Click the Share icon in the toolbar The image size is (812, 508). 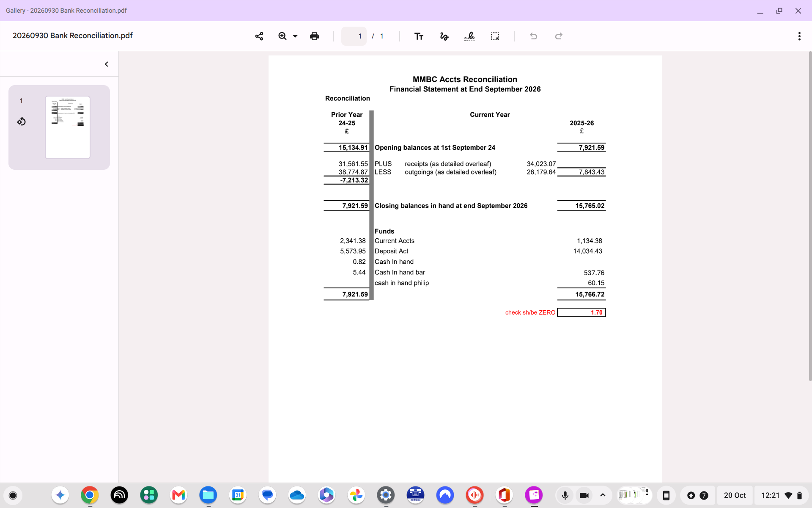[259, 36]
